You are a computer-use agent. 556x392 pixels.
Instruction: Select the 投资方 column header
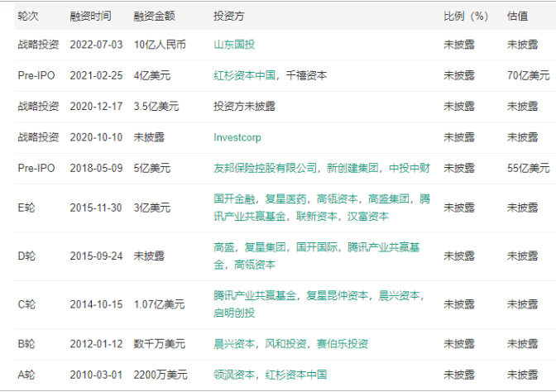tap(228, 16)
